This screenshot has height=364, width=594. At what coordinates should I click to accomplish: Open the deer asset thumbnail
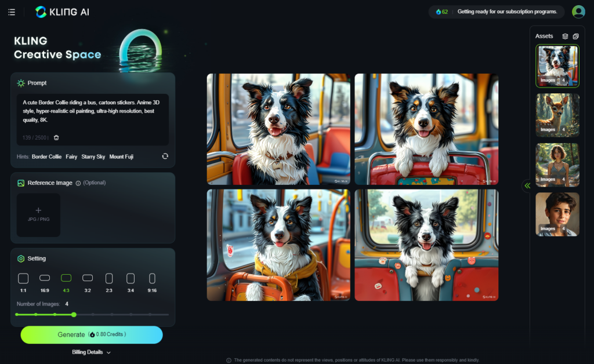tap(557, 115)
